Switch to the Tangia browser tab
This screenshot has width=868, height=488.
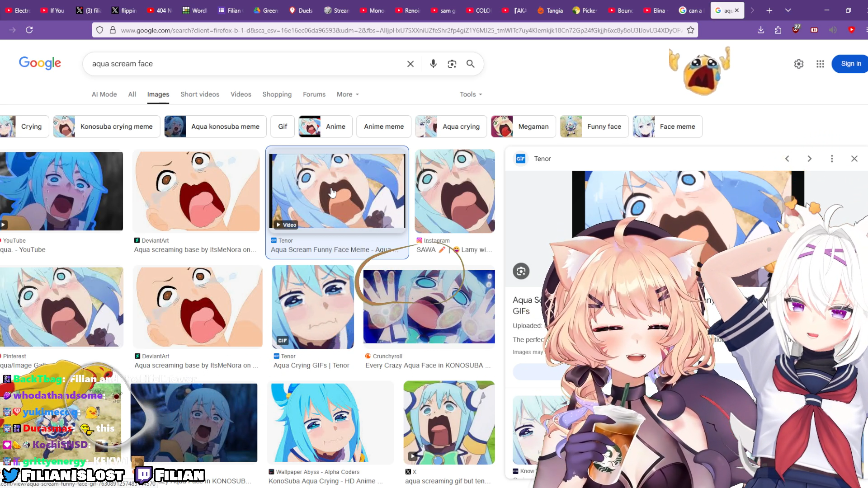point(550,10)
